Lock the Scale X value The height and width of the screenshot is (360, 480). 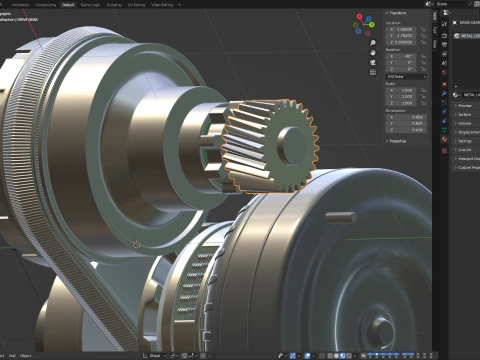tap(423, 90)
